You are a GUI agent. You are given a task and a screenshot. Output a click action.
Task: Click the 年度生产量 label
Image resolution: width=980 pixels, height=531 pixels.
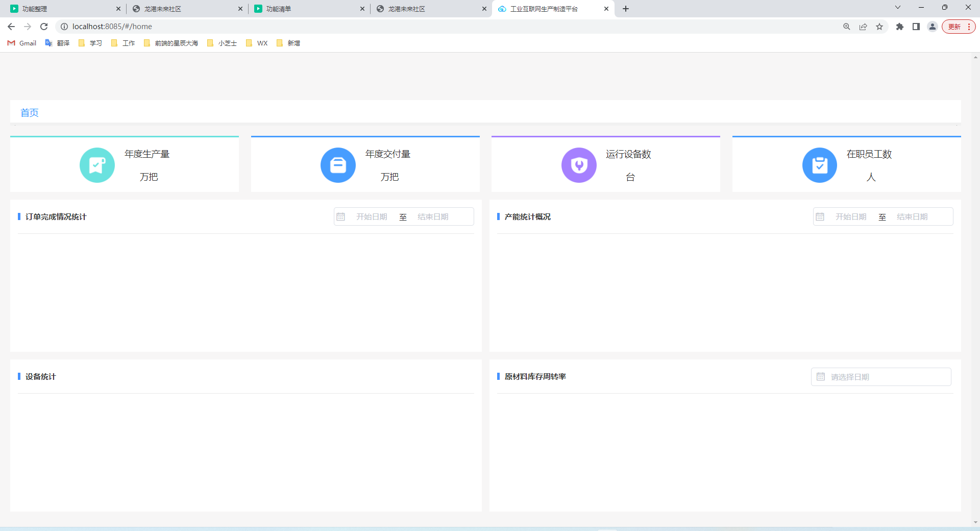147,154
